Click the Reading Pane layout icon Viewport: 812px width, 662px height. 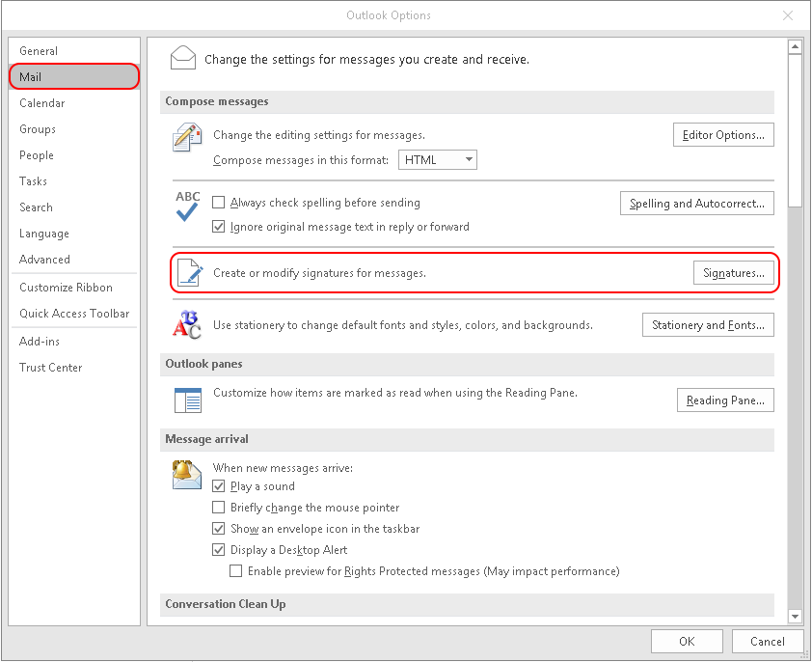point(187,400)
